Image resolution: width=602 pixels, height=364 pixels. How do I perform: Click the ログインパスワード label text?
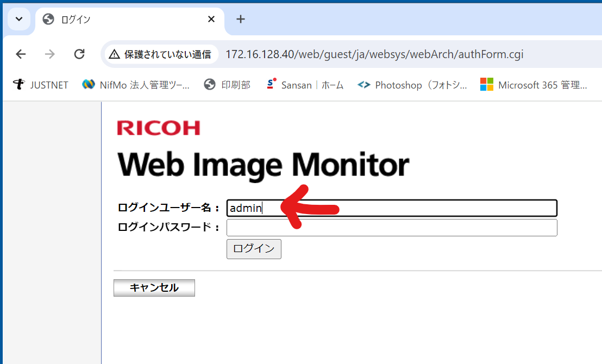[168, 227]
